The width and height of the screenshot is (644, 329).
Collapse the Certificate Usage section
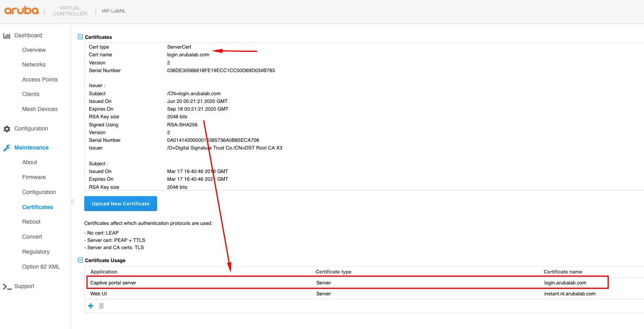click(80, 260)
